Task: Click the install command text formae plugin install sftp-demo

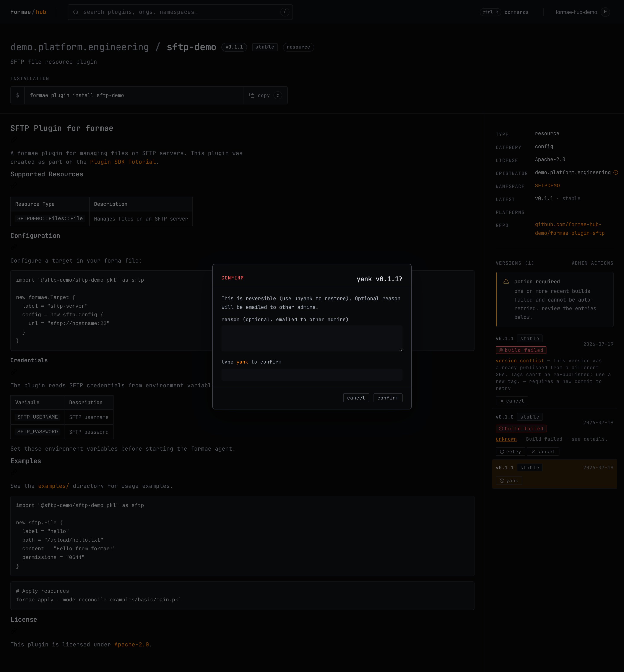Action: pos(77,95)
